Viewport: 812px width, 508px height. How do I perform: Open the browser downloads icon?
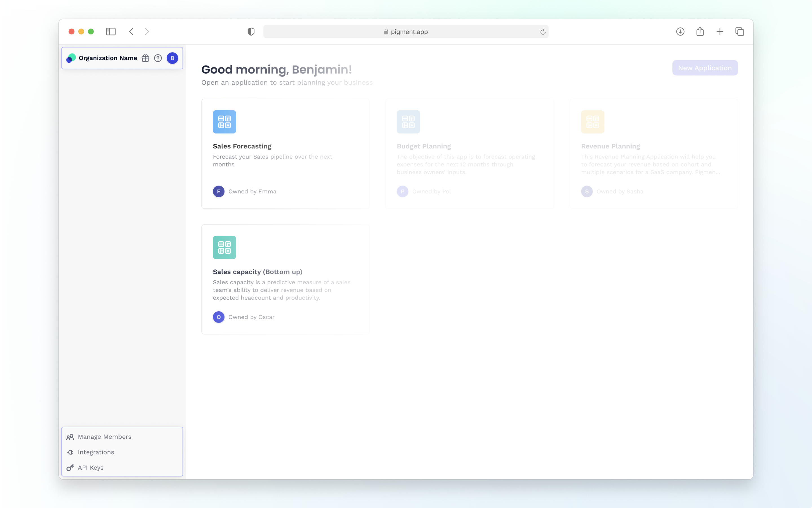coord(680,32)
